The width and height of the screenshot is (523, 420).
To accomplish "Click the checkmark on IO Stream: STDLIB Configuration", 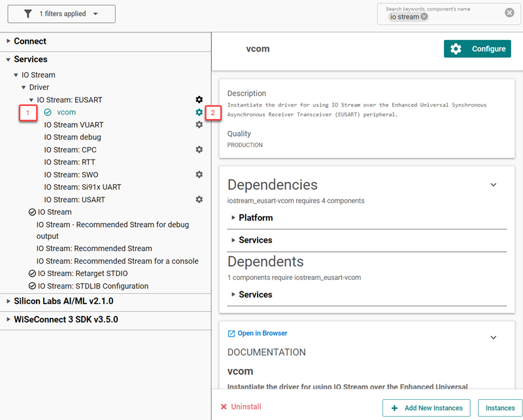I will click(x=32, y=286).
